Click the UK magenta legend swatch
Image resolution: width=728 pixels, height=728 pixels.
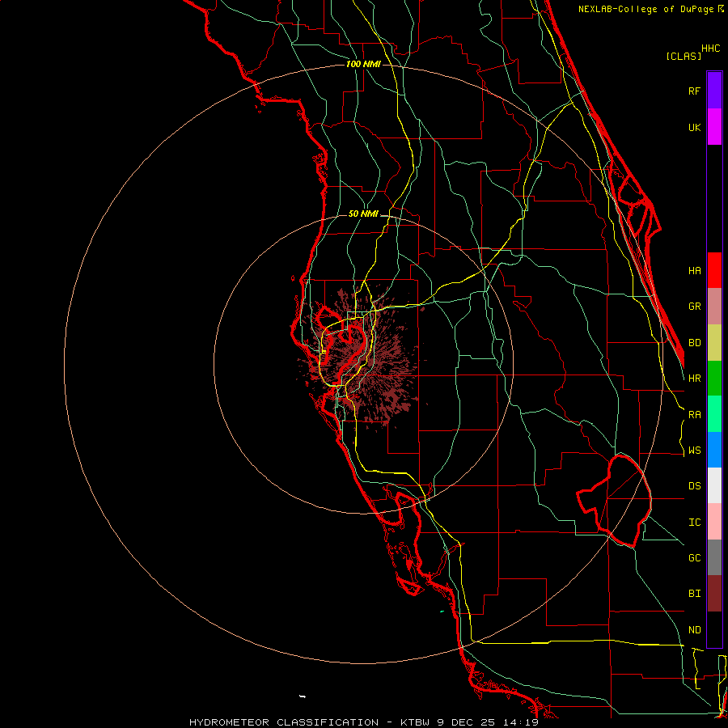pyautogui.click(x=714, y=127)
